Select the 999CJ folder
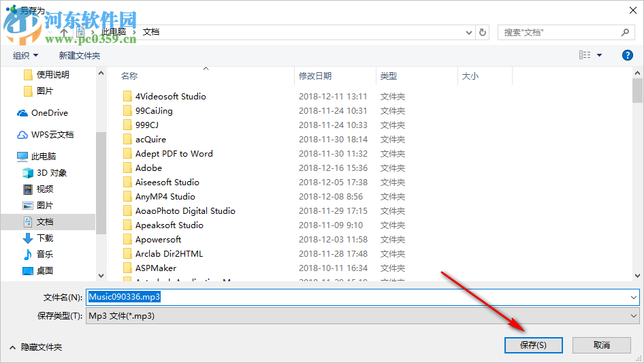Screen dimensions: 644x363 pos(147,125)
